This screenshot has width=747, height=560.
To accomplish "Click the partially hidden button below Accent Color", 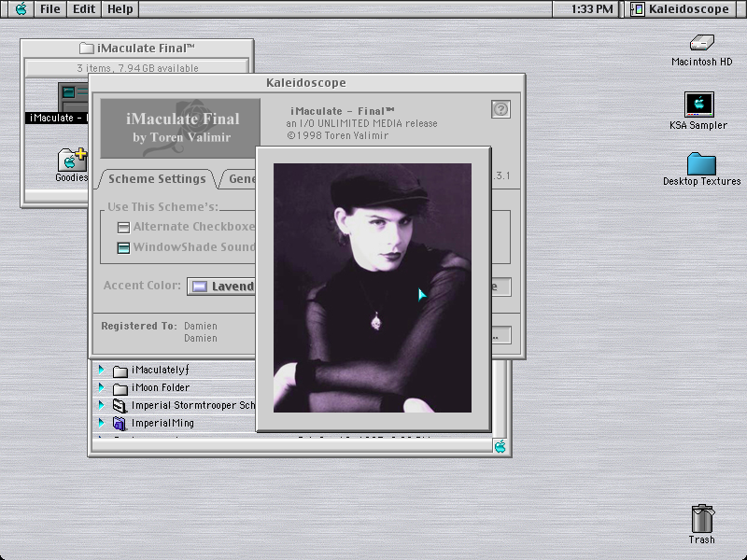I will coord(501,287).
